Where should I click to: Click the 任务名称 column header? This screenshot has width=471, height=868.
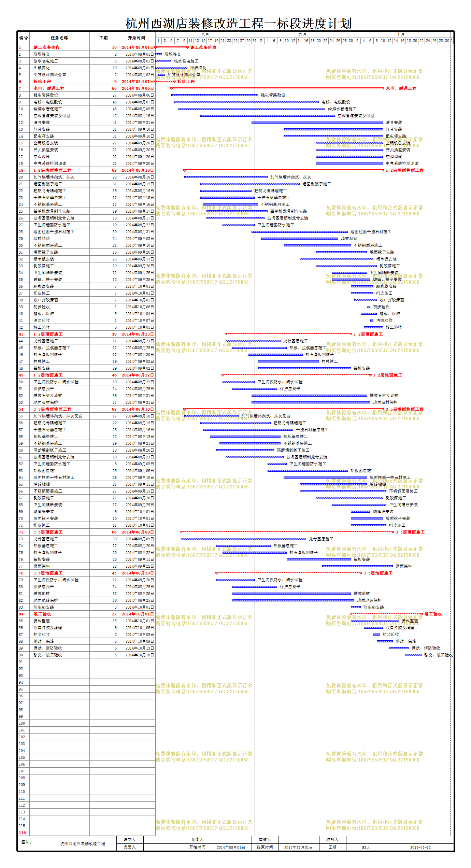(x=59, y=38)
